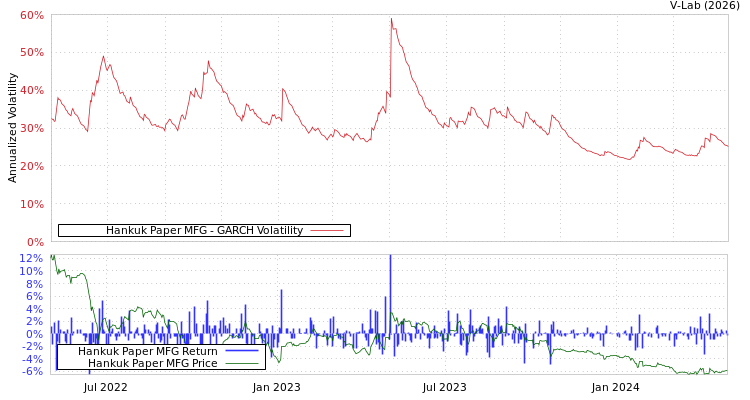The image size is (750, 400).
Task: Select the 'Hankuk Paper MFG - GARCH Volatility' legend label
Action: (204, 231)
